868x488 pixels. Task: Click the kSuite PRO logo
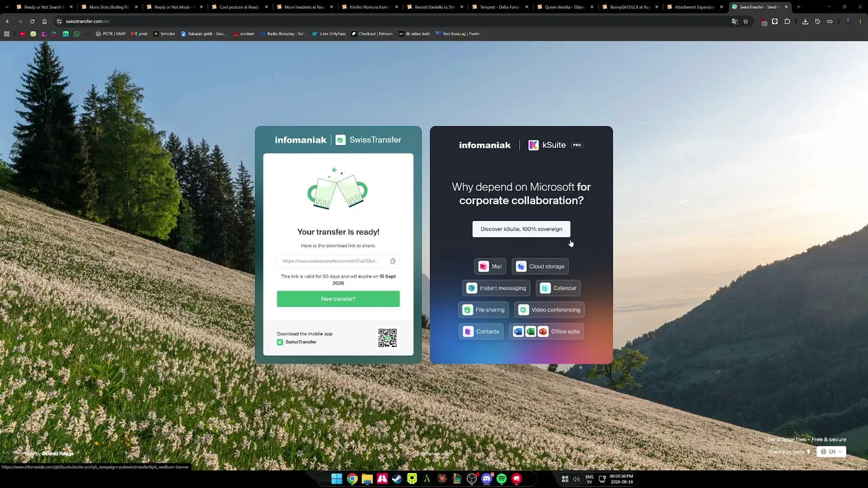coord(555,145)
